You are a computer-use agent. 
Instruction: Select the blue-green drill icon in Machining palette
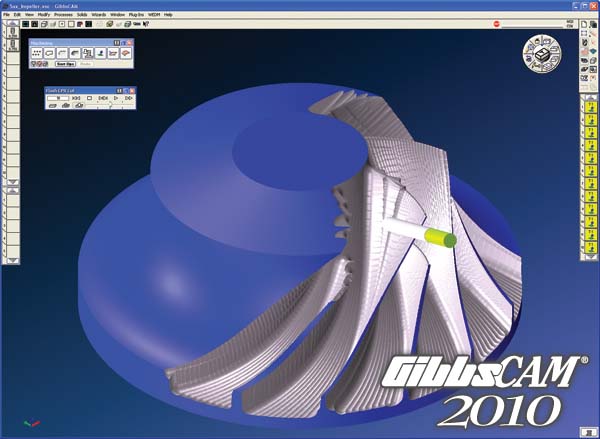pos(101,53)
